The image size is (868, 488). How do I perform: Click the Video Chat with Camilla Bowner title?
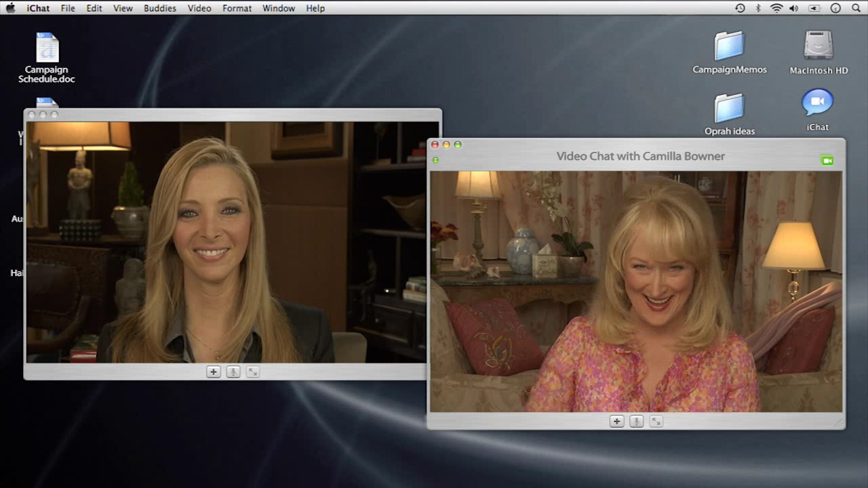coord(641,156)
